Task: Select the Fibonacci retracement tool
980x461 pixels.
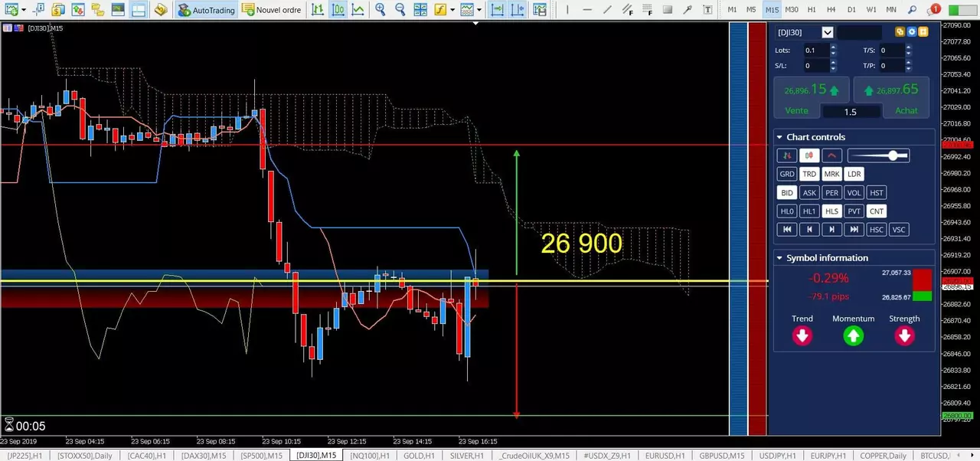Action: [x=647, y=10]
